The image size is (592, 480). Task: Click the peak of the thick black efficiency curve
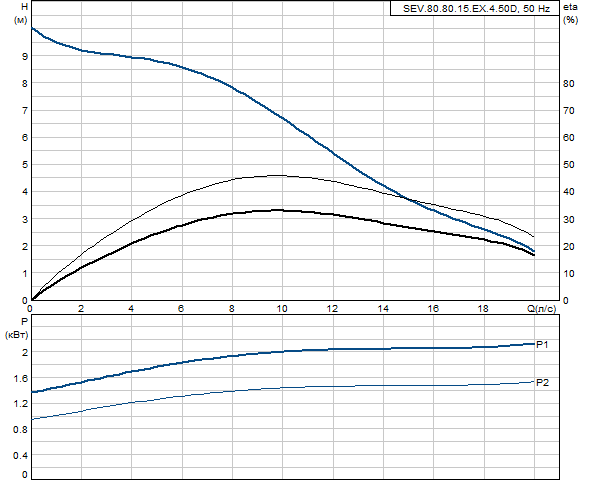(x=279, y=210)
